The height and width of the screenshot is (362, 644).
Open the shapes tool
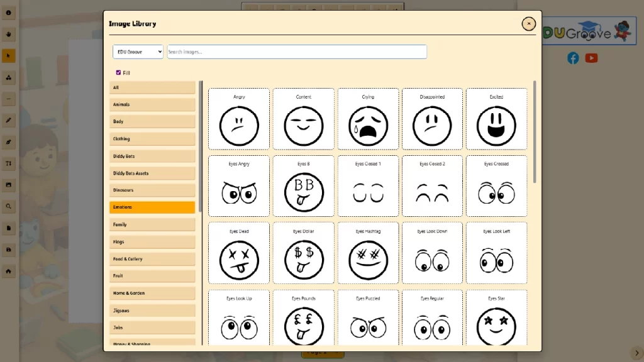point(9,77)
